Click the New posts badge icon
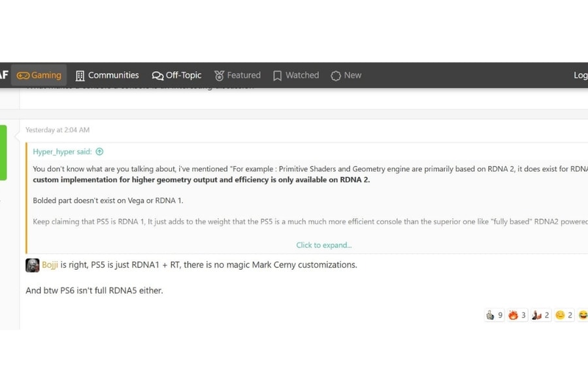Viewport: 588px width, 392px height. click(336, 76)
